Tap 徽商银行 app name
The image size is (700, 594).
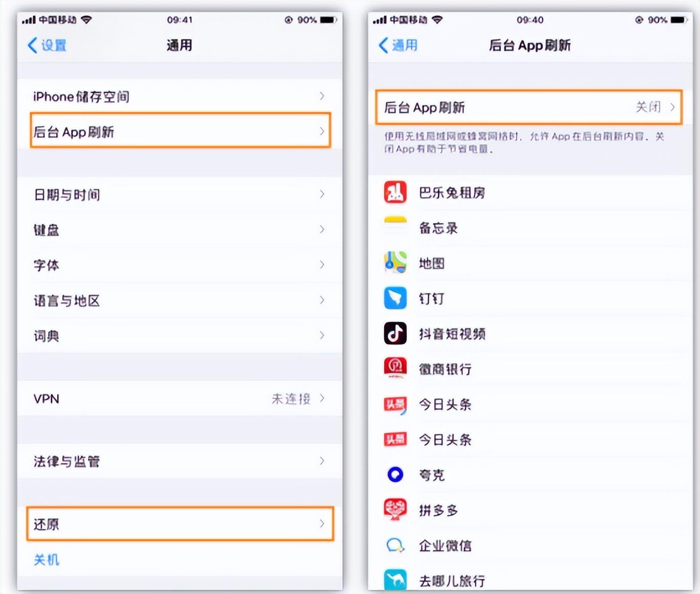point(446,369)
